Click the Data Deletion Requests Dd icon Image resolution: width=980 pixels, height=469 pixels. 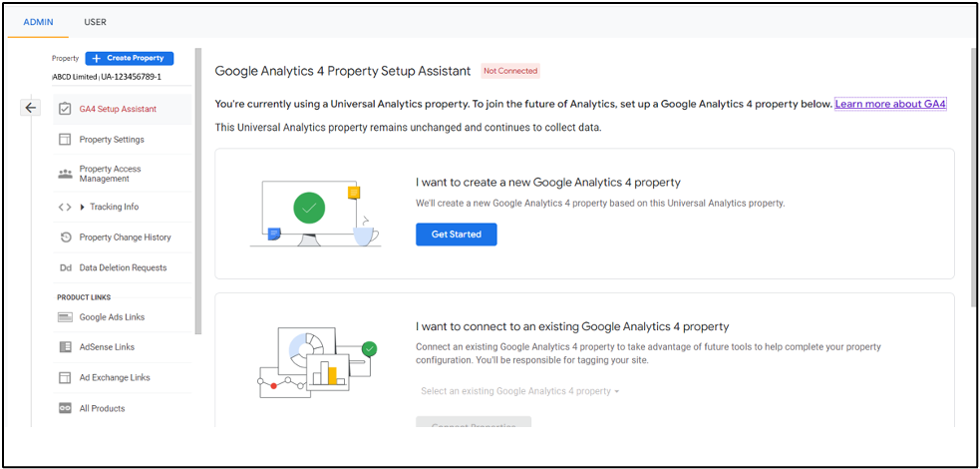(65, 267)
